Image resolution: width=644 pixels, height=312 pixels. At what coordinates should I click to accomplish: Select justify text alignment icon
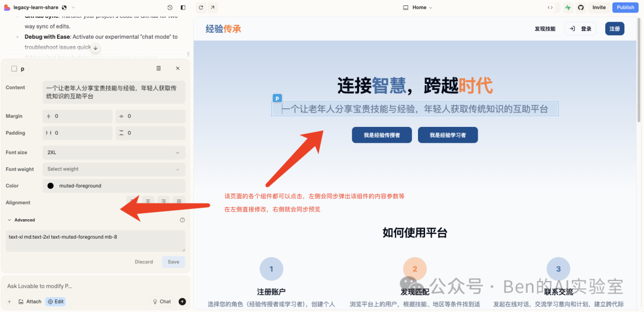[x=179, y=201]
